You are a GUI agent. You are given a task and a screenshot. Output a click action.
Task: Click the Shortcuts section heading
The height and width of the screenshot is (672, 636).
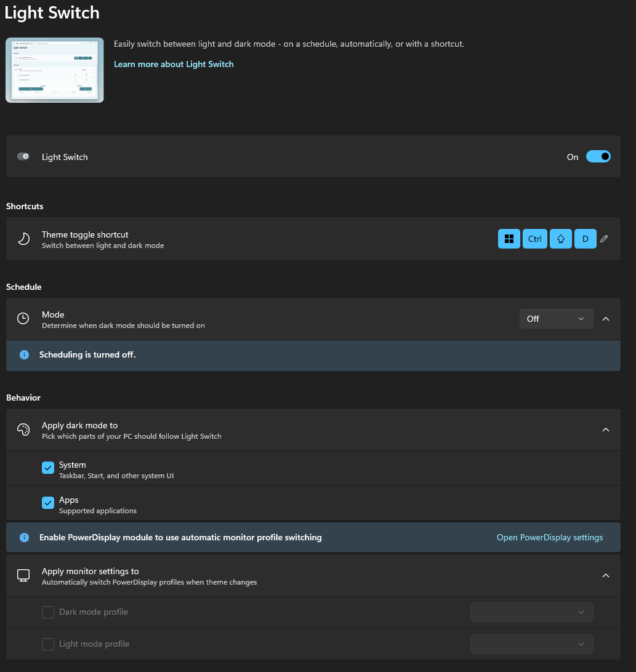click(x=25, y=206)
